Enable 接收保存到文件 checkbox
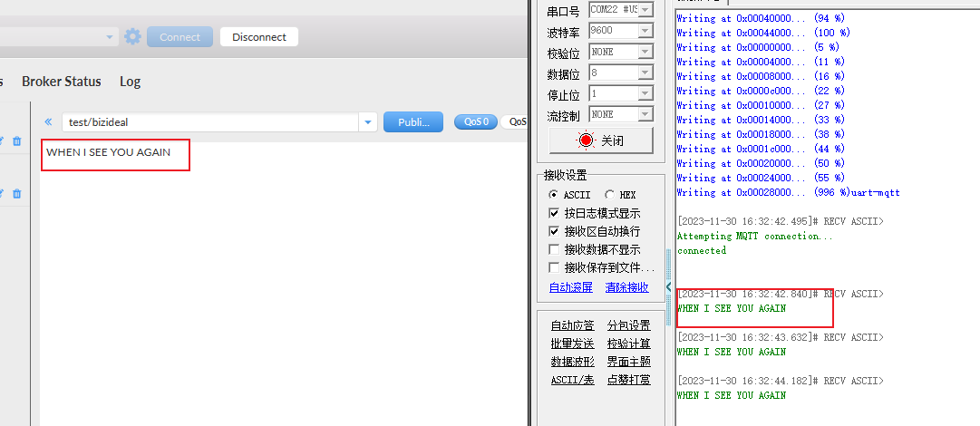This screenshot has width=980, height=426. click(554, 267)
